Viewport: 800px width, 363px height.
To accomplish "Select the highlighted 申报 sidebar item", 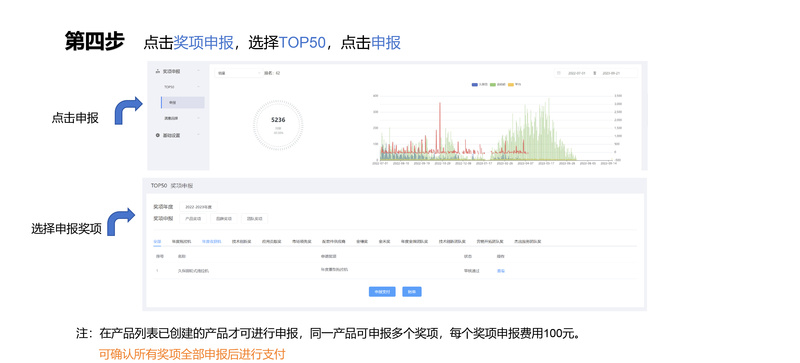I will point(183,103).
